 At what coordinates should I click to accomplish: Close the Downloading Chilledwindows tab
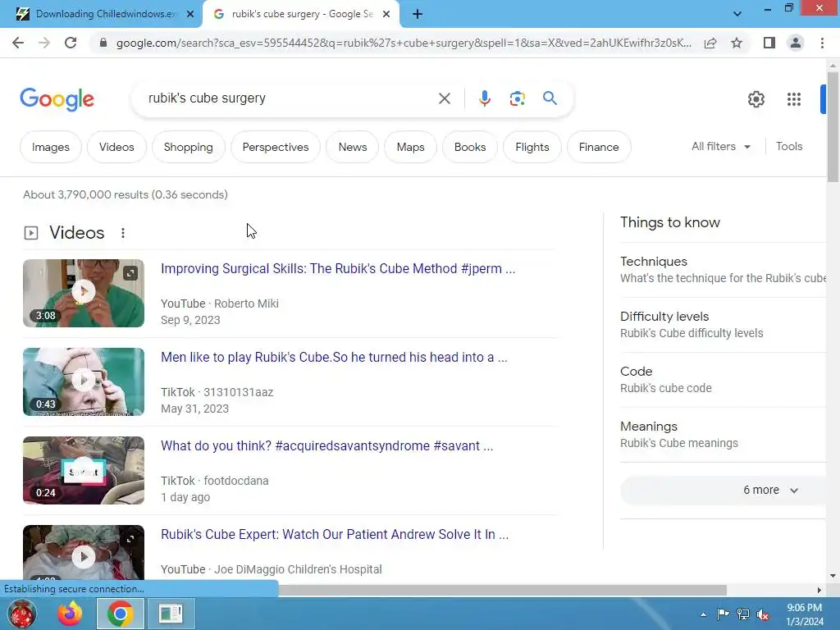pyautogui.click(x=190, y=15)
